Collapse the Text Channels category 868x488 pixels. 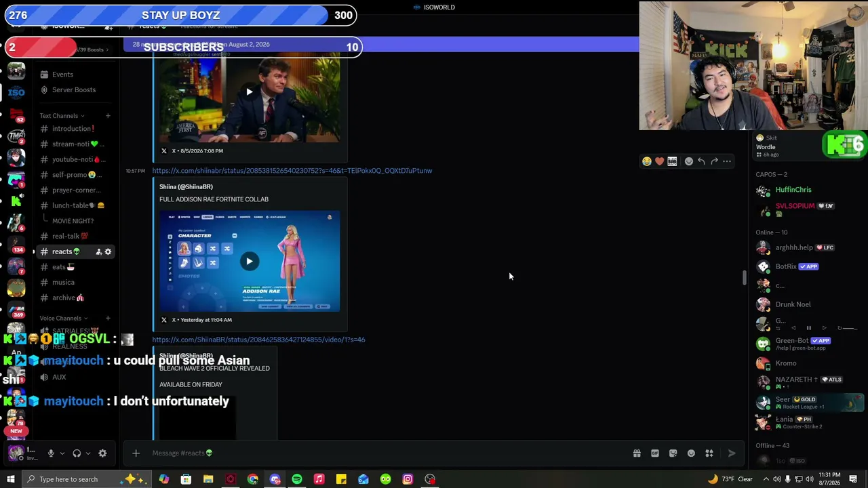(62, 116)
